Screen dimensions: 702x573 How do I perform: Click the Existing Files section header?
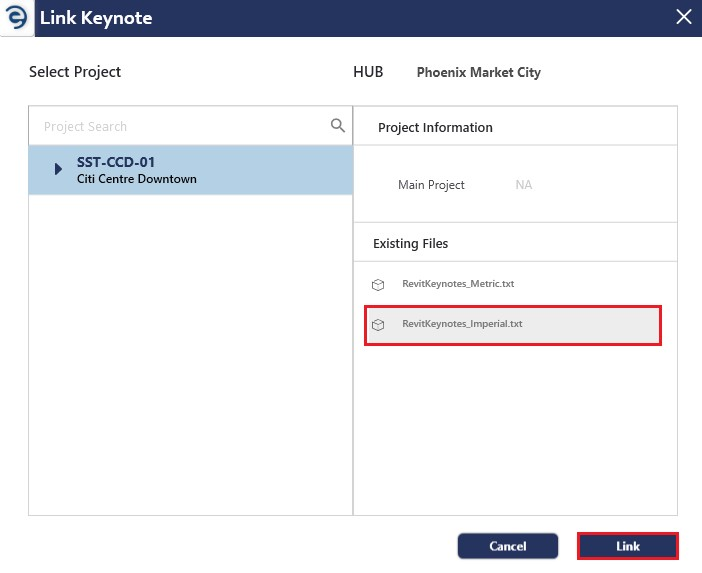[411, 244]
